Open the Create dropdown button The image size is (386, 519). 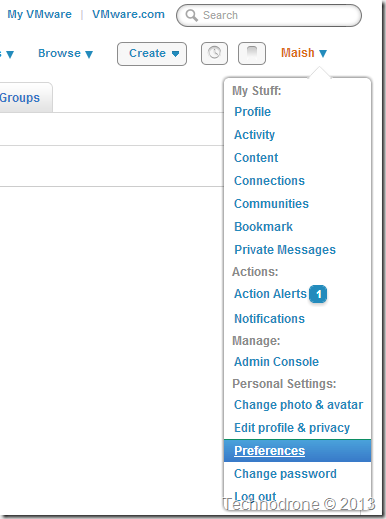(152, 54)
